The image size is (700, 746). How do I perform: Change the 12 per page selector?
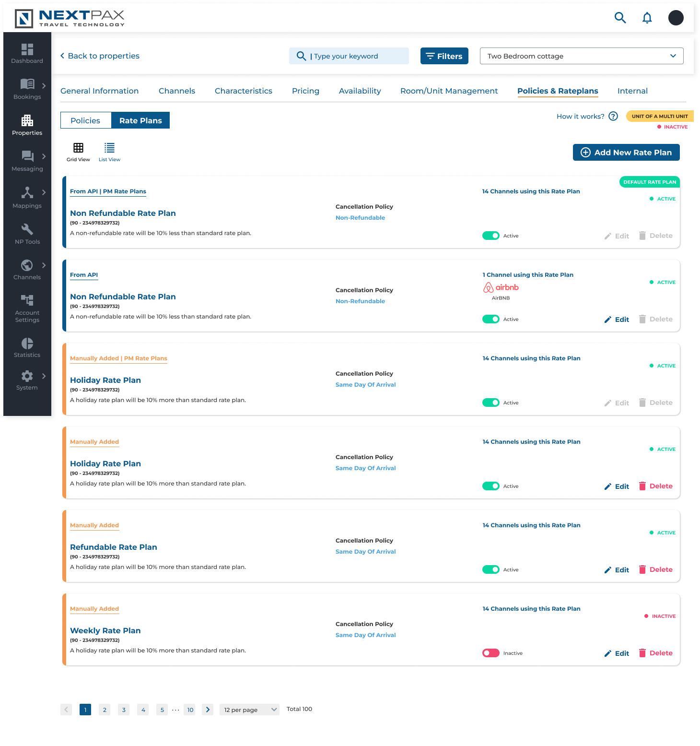pos(249,709)
